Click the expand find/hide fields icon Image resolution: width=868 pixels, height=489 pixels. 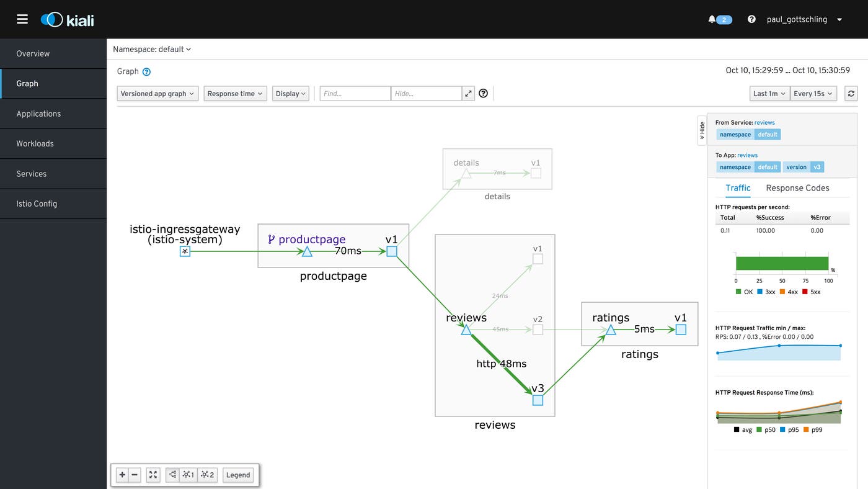pyautogui.click(x=468, y=94)
